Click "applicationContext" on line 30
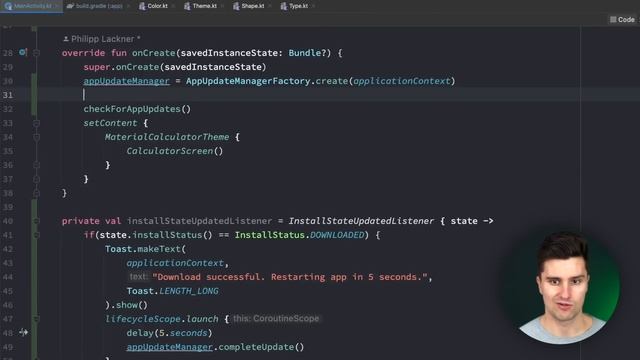Image resolution: width=640 pixels, height=360 pixels. coord(402,81)
